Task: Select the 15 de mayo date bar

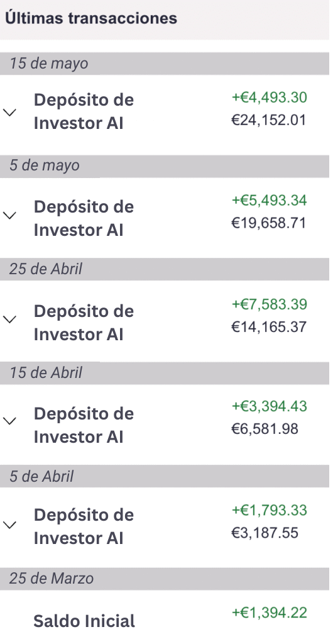Action: (165, 64)
